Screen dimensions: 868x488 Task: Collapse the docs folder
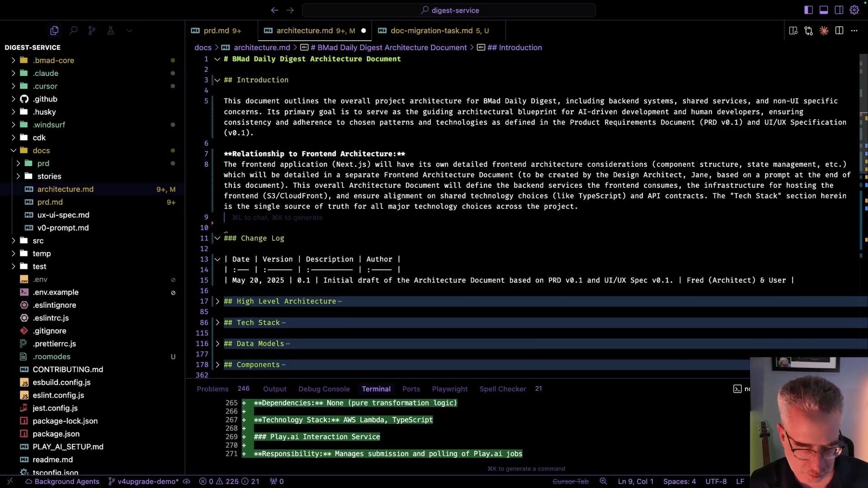41,150
